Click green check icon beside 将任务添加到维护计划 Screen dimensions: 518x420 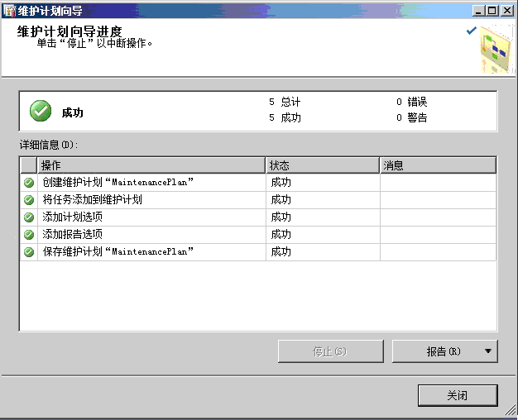[29, 200]
